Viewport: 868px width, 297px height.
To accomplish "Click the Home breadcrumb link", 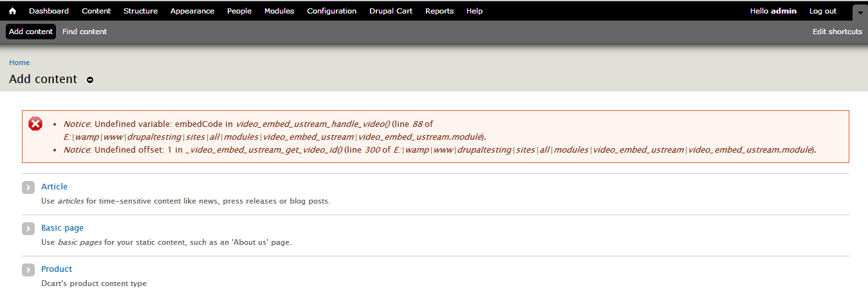I will (19, 62).
